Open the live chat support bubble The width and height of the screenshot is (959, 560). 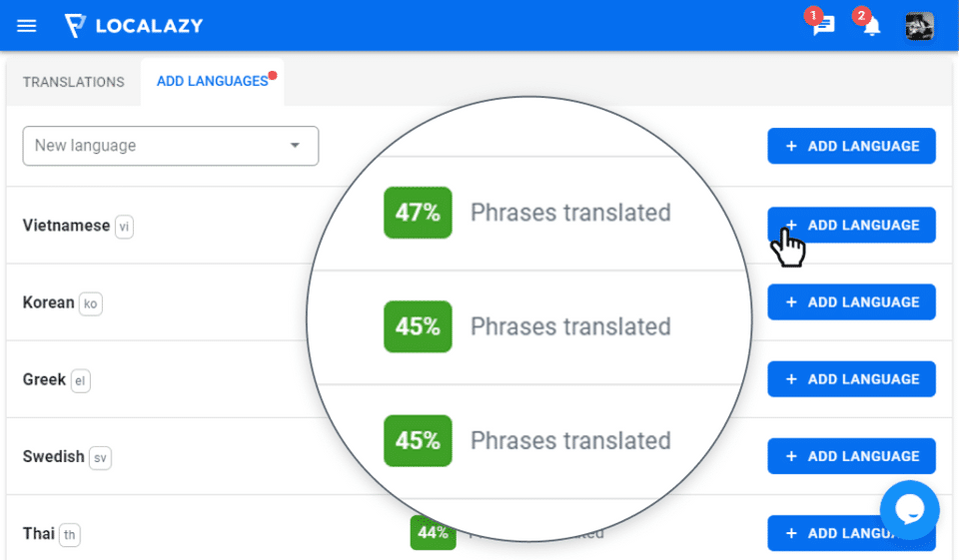coord(909,509)
